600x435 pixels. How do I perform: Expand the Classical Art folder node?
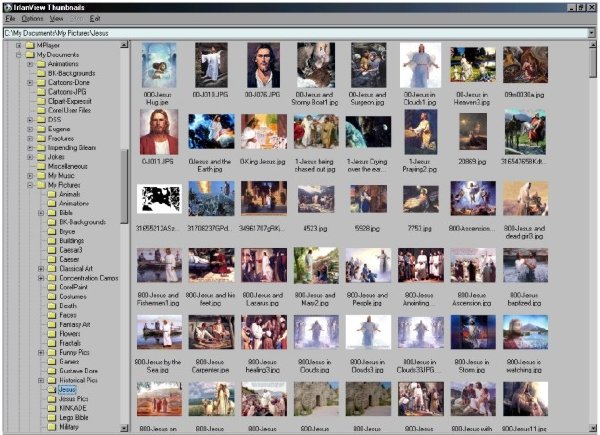point(41,269)
